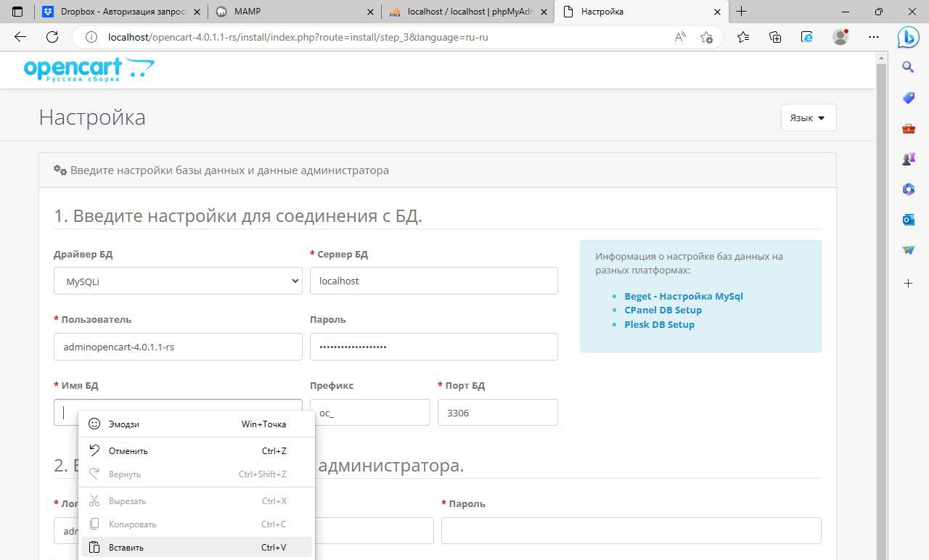Open the Драйвер БД MySQLi dropdown
The height and width of the screenshot is (560, 929).
point(178,281)
